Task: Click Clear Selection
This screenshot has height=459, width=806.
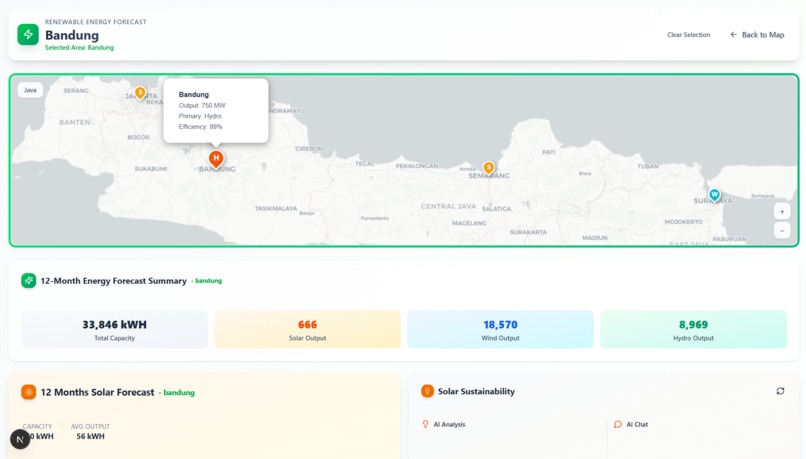Action: click(x=688, y=34)
